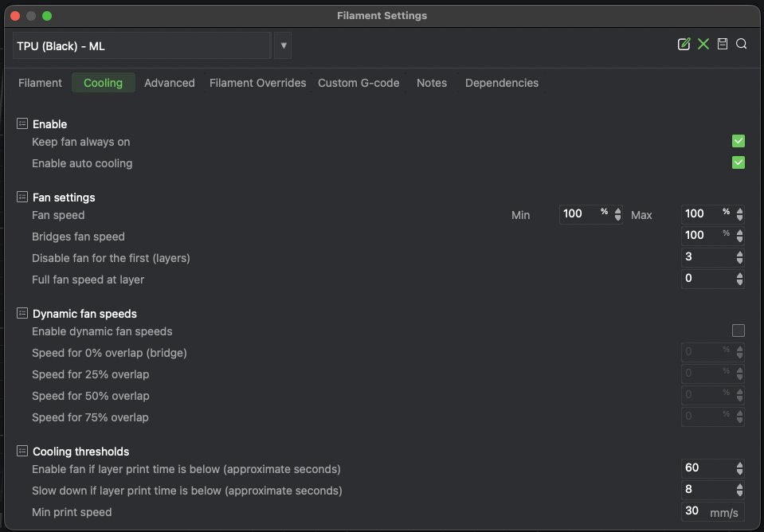Viewport: 764px width, 532px height.
Task: Toggle the Enable auto cooling checkbox
Action: (739, 162)
